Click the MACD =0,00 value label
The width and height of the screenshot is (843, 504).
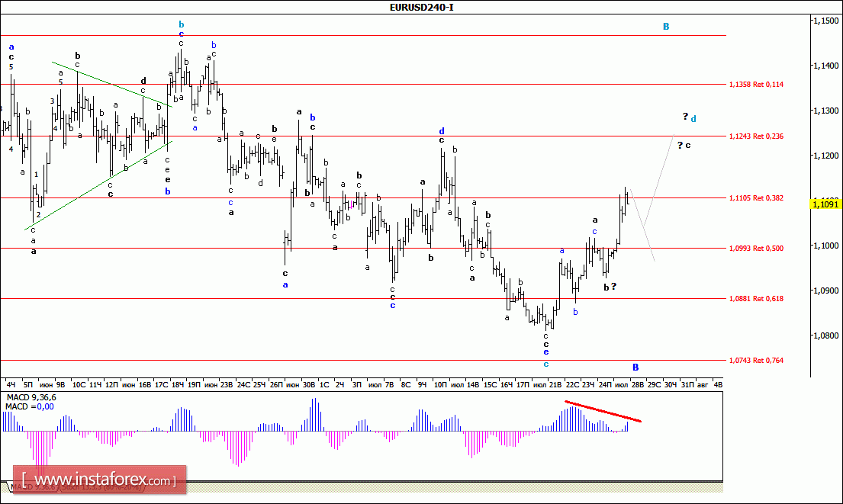click(30, 406)
